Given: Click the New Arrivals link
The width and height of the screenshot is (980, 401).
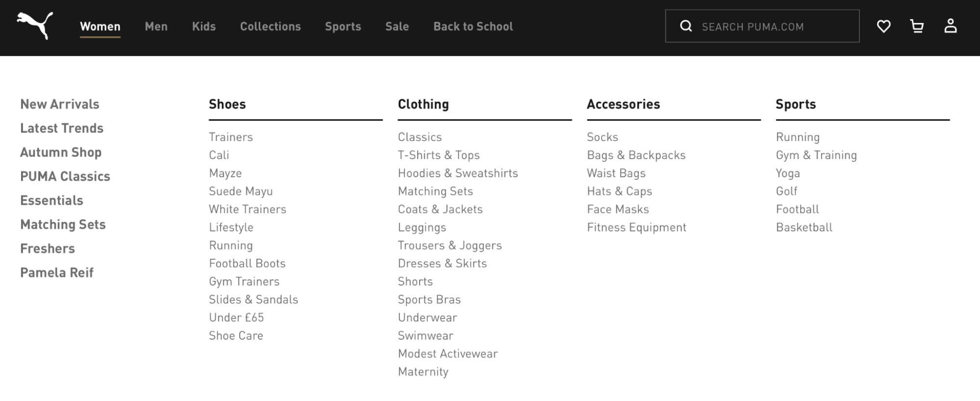Looking at the screenshot, I should [x=60, y=104].
